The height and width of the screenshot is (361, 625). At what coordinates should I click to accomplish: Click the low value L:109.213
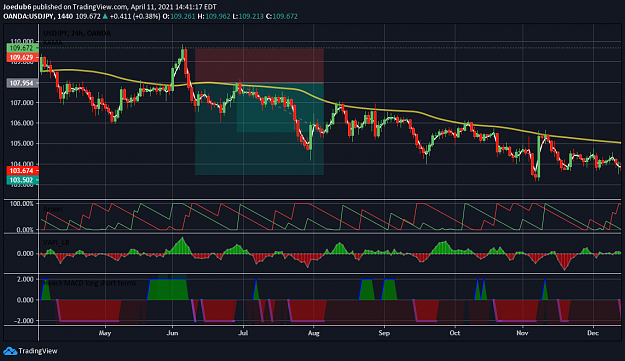click(x=248, y=16)
